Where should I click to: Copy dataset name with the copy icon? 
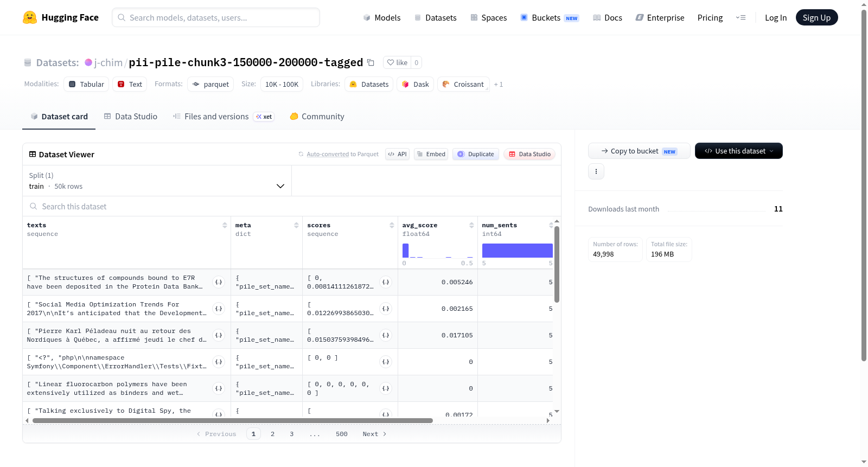371,62
